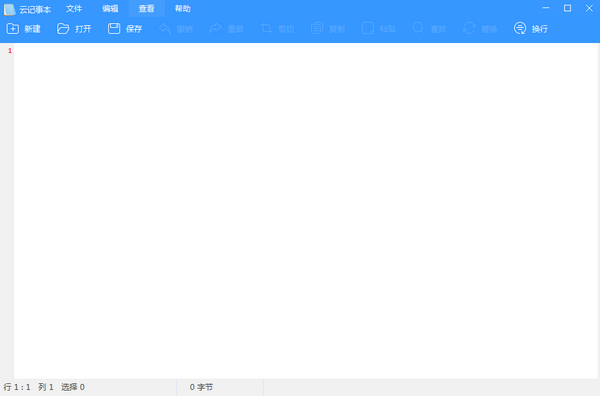The width and height of the screenshot is (600, 396).
Task: Click the 复制 (Copy) icon
Action: pos(317,29)
